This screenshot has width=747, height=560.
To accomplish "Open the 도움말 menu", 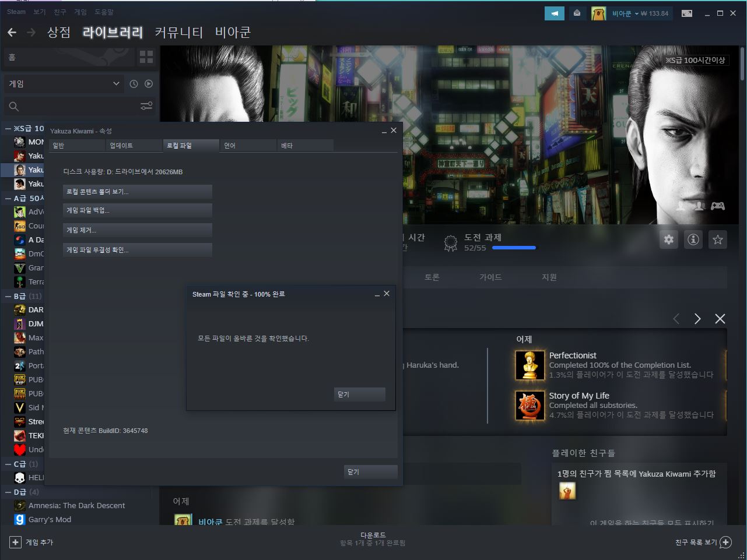I will 104,12.
